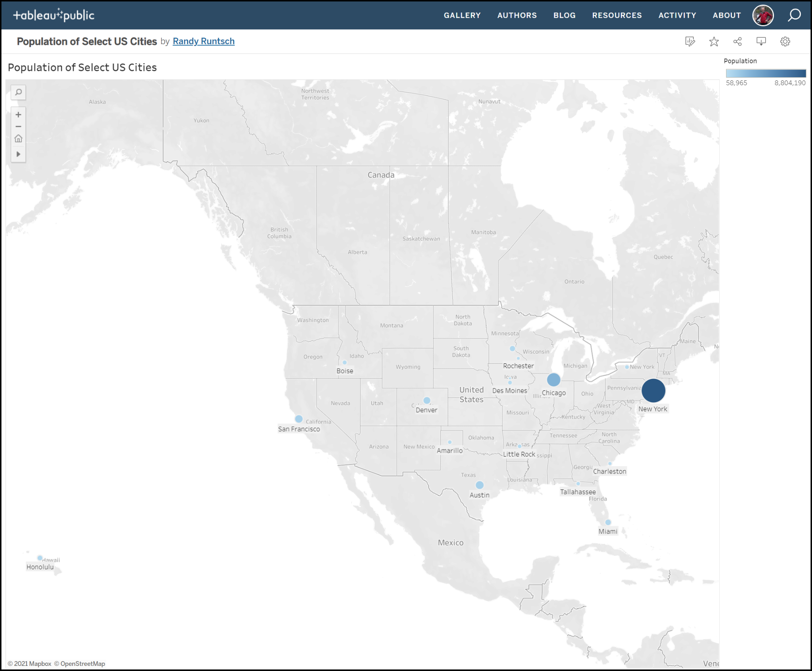
Task: Favorite this viz with the star icon
Action: 714,42
